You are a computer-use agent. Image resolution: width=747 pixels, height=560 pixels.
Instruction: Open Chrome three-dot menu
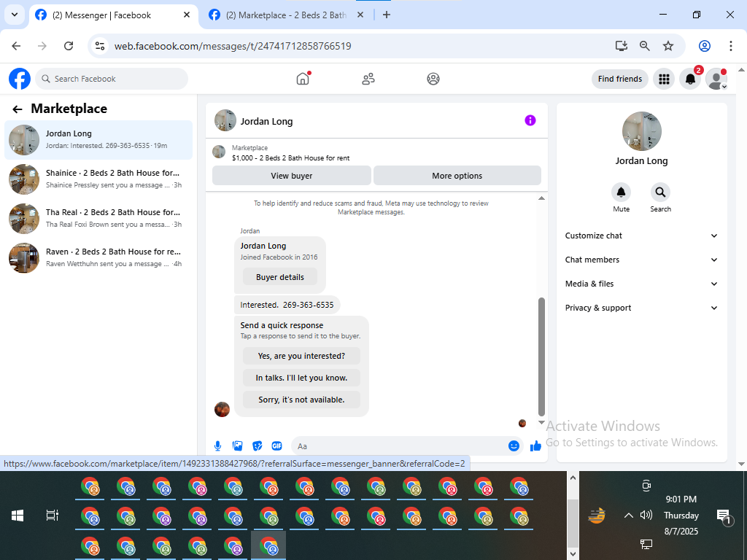tap(731, 46)
